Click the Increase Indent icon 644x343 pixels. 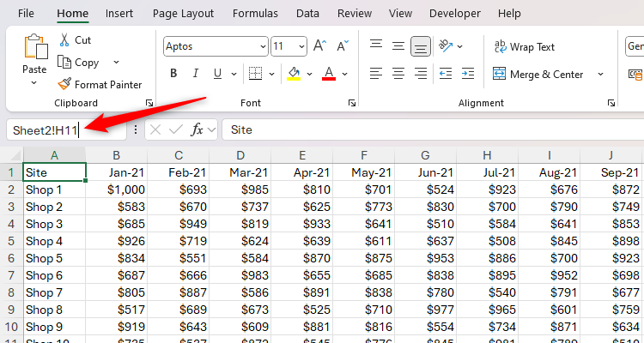coord(469,74)
